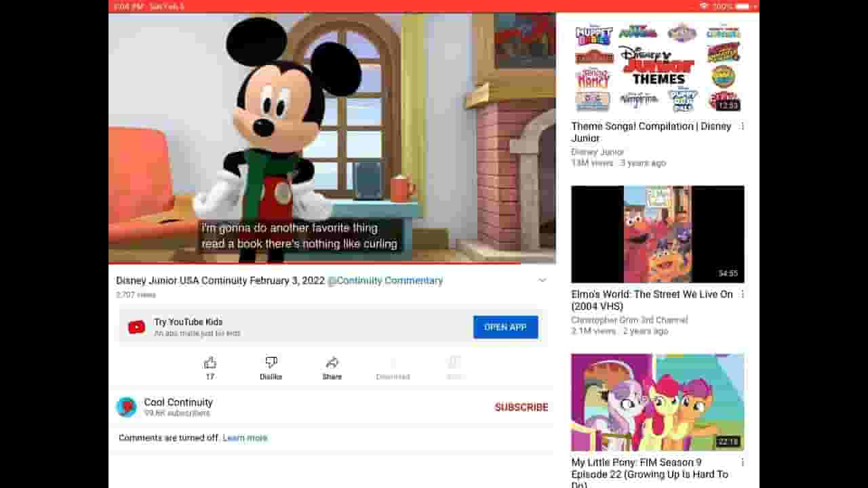Like the video with the thumbs up icon
The image size is (868, 488).
pos(210,363)
